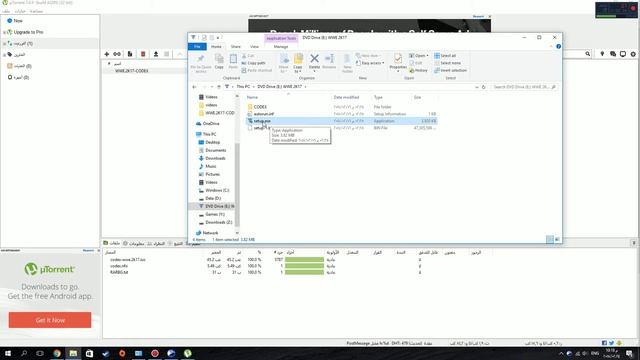Viewport: 640px width, 360px height.
Task: Click the Explorer help question mark icon
Action: tap(558, 47)
